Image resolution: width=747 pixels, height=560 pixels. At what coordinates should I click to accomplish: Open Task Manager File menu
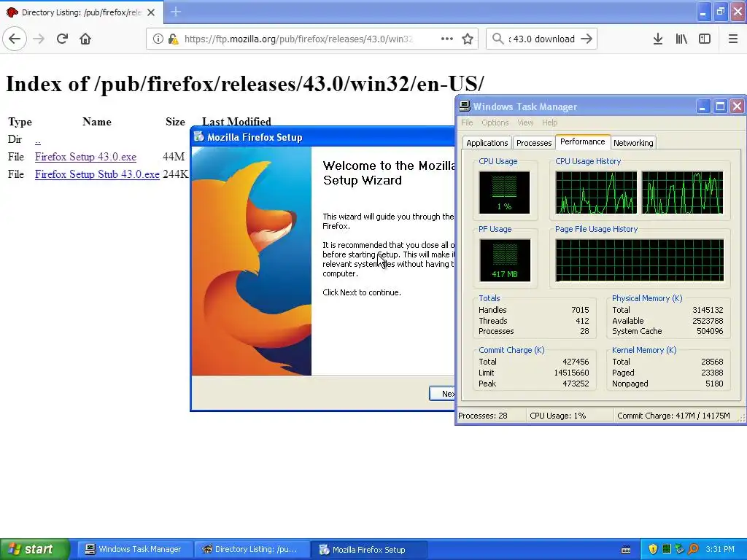tap(467, 122)
